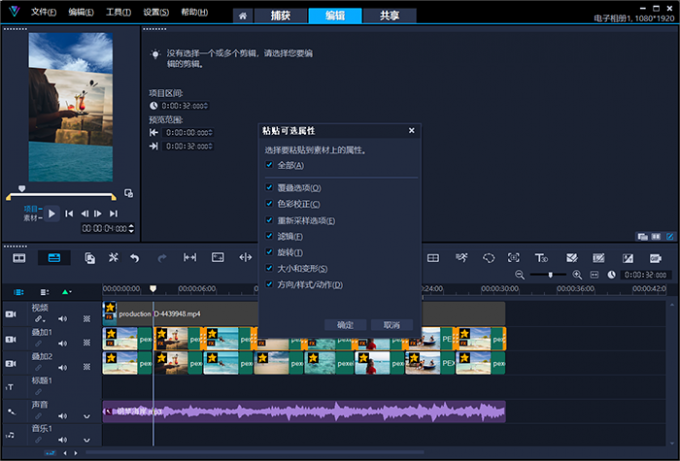The image size is (680, 461).
Task: Uncheck the 大小和变形(S) checkbox
Action: (x=269, y=268)
